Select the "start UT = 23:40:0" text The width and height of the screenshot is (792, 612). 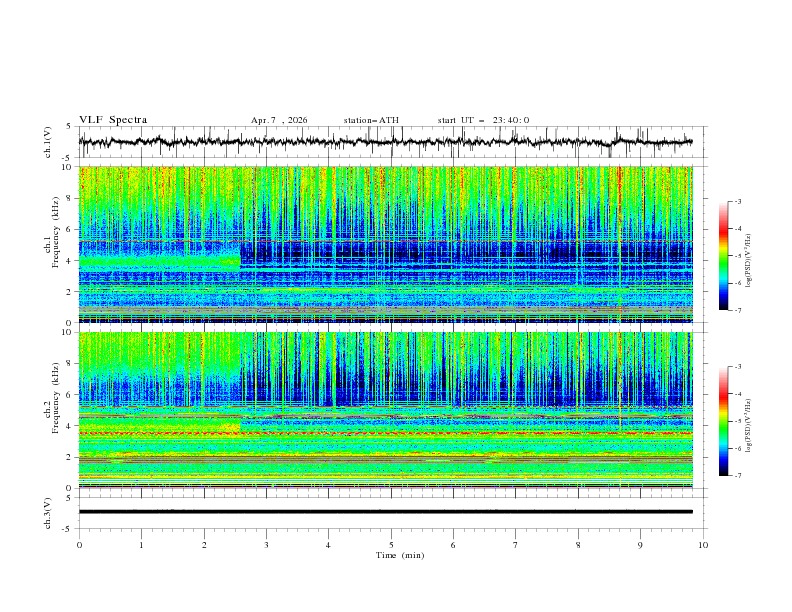483,120
